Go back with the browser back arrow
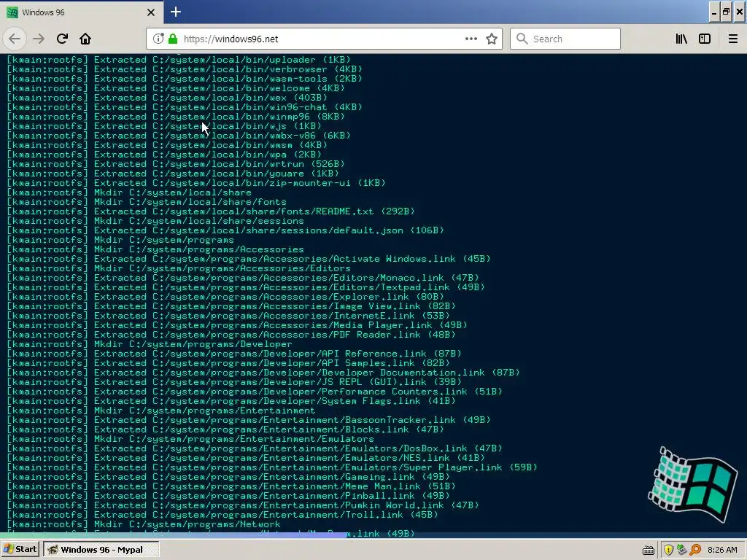This screenshot has height=560, width=747. point(15,39)
